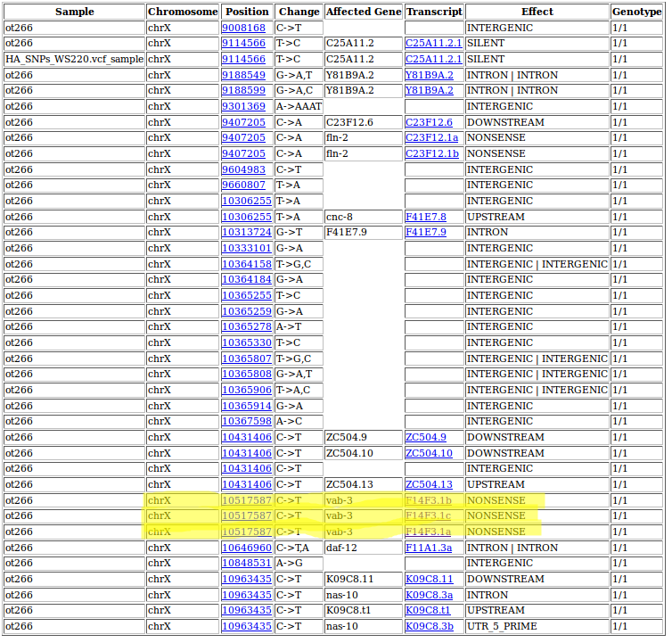Open transcript link C23F12.1a

432,137
